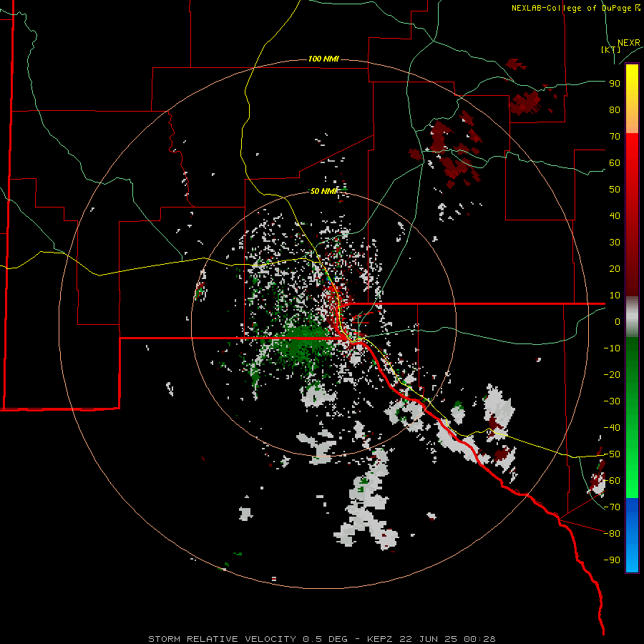Click the 0 value on velocity scale
This screenshot has width=644, height=644.
[618, 322]
